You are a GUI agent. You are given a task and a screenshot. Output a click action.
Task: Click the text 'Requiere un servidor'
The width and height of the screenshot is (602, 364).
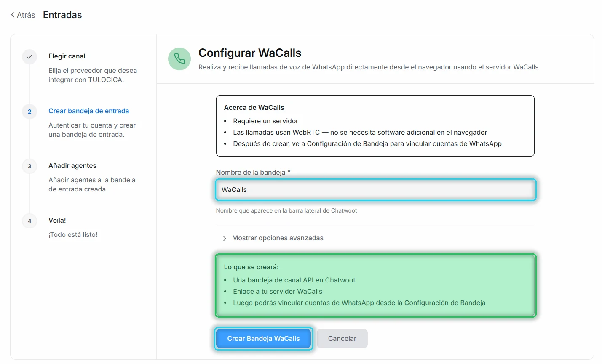click(265, 121)
